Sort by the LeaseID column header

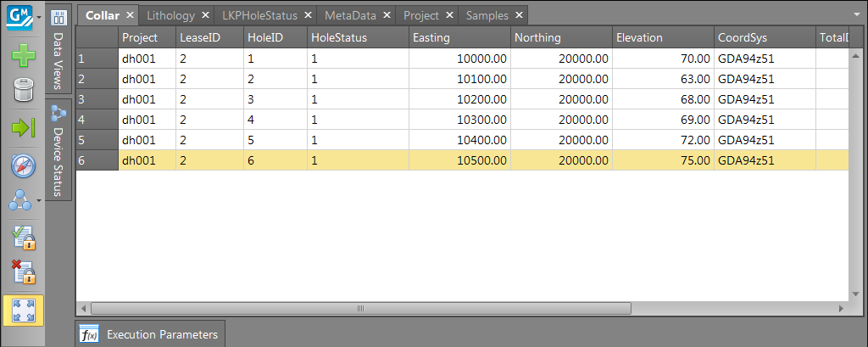209,37
